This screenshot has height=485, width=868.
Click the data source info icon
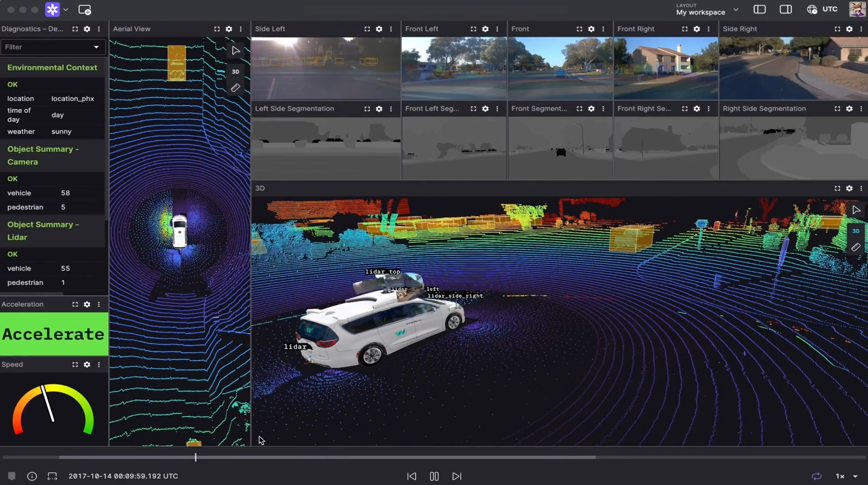pyautogui.click(x=32, y=476)
